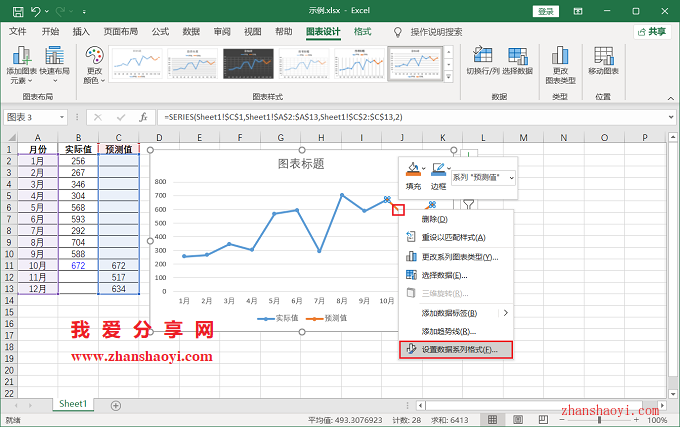Open the Undo history dropdown arrow
680x427 pixels.
tap(47, 11)
